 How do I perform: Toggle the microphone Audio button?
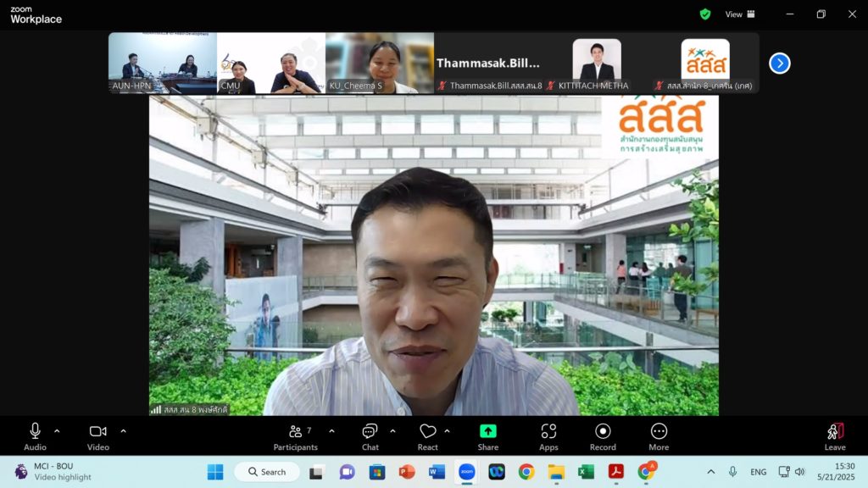(35, 435)
